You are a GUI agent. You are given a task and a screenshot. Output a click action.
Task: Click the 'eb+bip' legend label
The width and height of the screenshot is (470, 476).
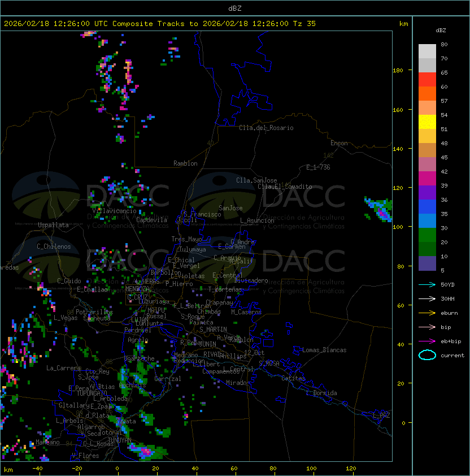pos(451,341)
